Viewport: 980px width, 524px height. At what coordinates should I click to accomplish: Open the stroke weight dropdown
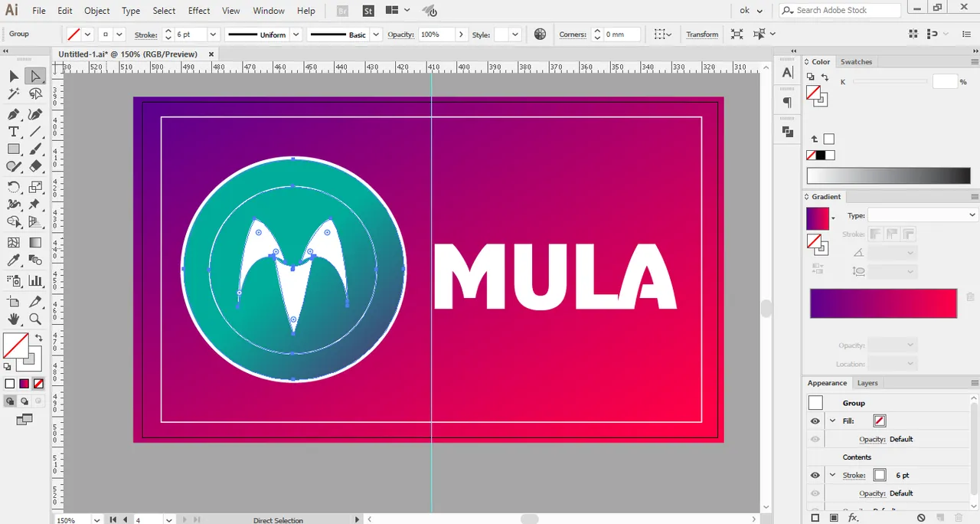(213, 34)
